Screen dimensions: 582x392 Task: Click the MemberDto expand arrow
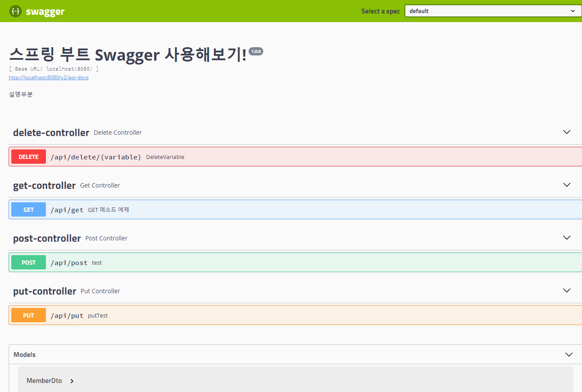(x=72, y=381)
